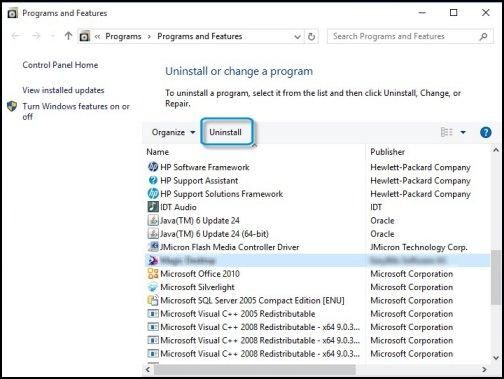504x379 pixels.
Task: Select Microsoft Silverlight entry
Action: click(197, 287)
